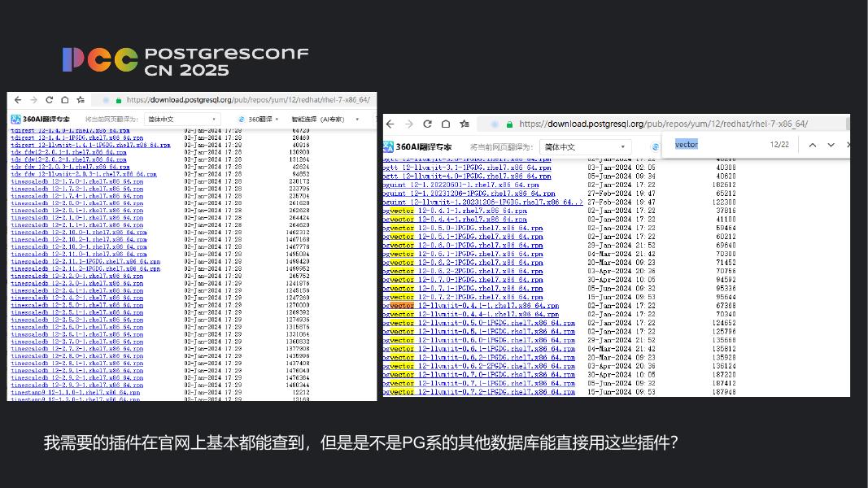Open pgvector_12-llvmjit-0.7.2-1PGDG rpm link
Viewport: 868px width, 488px height.
[x=479, y=392]
